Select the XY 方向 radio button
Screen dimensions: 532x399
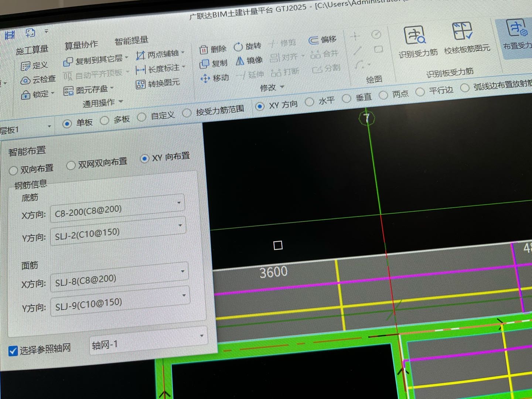coord(260,106)
